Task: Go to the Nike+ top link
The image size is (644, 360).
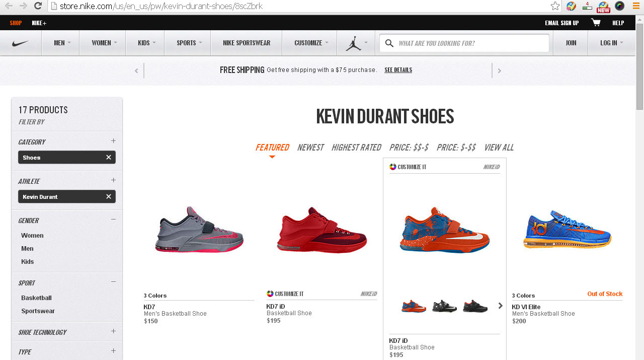Action: coord(39,23)
